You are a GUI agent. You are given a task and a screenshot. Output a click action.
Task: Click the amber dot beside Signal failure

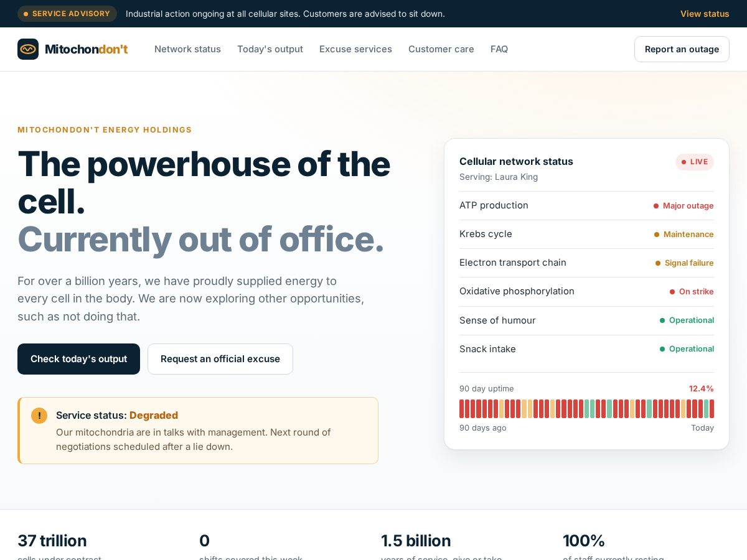click(658, 263)
